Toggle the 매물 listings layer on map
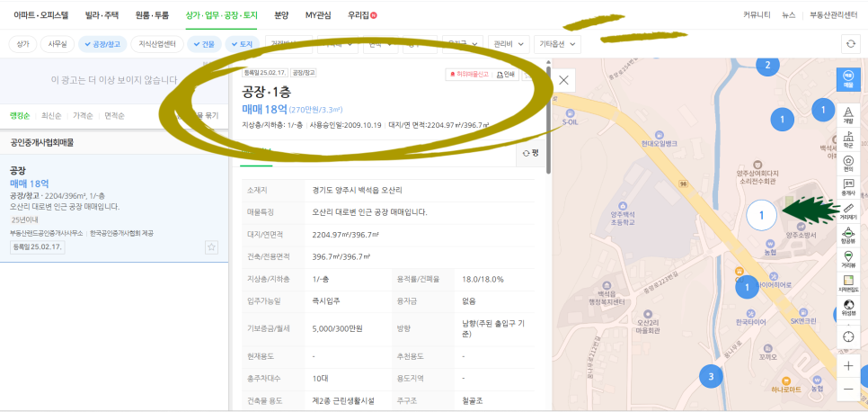This screenshot has height=412, width=868. pyautogui.click(x=847, y=79)
